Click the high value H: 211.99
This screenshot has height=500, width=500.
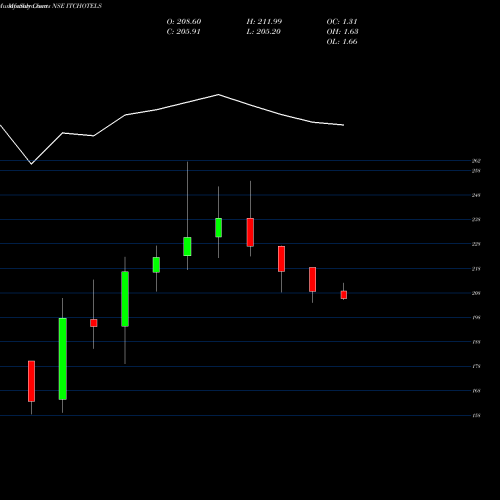(x=264, y=22)
